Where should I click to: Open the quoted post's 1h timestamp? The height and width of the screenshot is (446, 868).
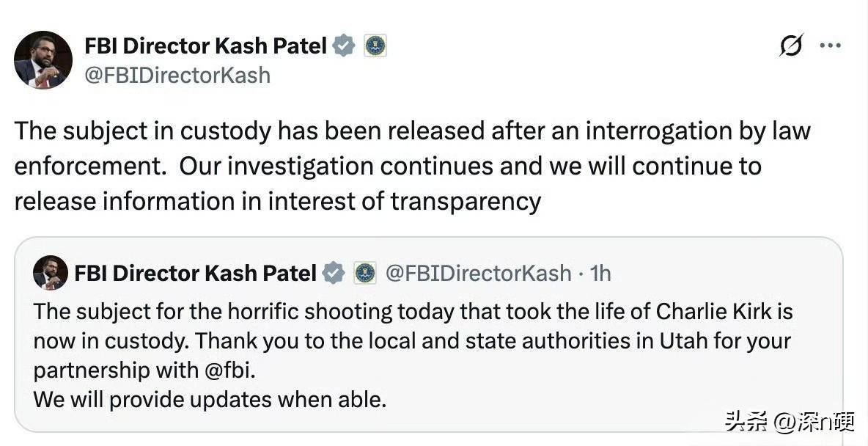tap(600, 273)
